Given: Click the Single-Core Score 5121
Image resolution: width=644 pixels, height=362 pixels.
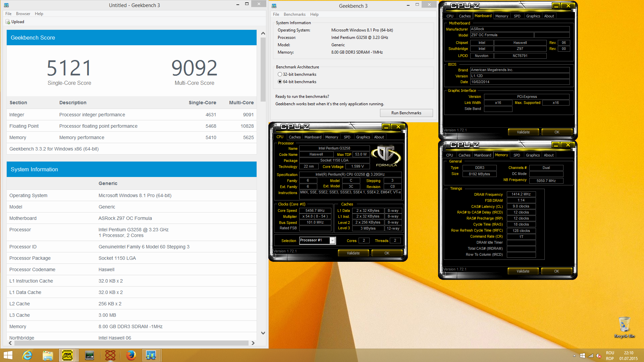Looking at the screenshot, I should click(69, 68).
